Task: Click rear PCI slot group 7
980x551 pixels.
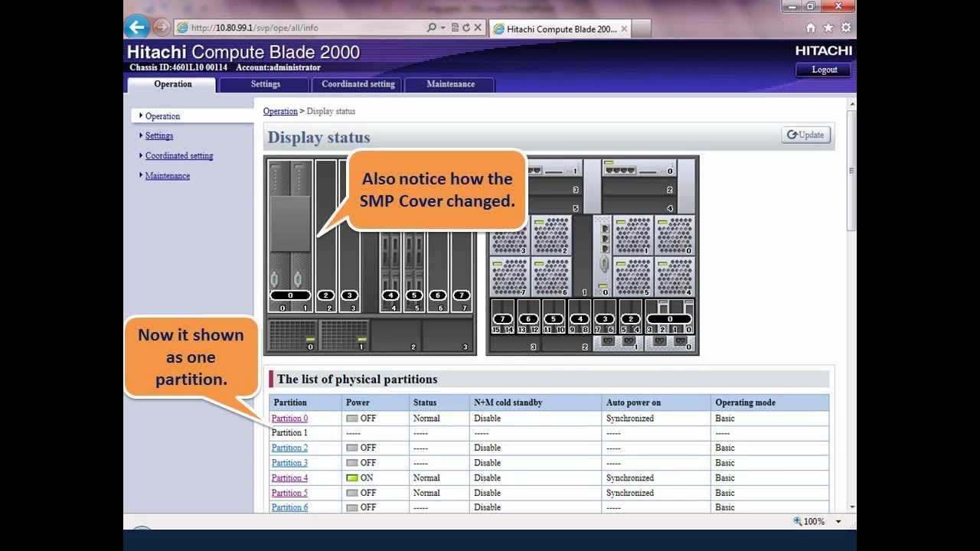Action: point(502,317)
